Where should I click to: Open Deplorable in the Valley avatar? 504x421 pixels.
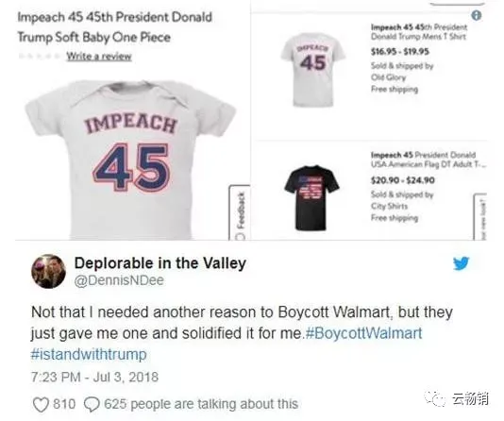[48, 271]
